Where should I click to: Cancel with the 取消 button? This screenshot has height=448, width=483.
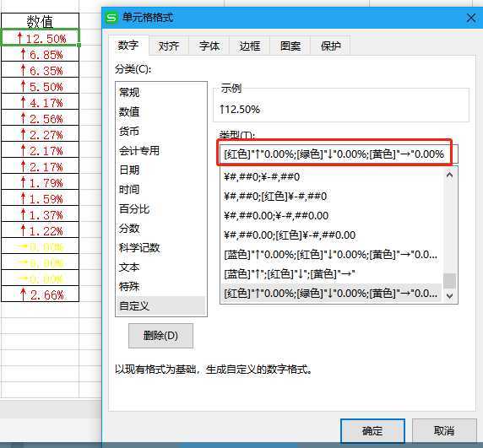pos(444,431)
